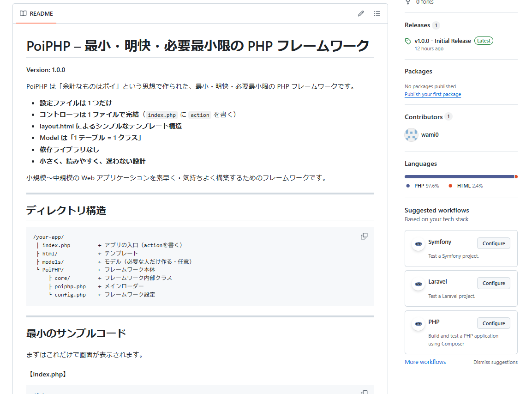This screenshot has height=394, width=532.
Task: Select the README tab
Action: point(36,14)
